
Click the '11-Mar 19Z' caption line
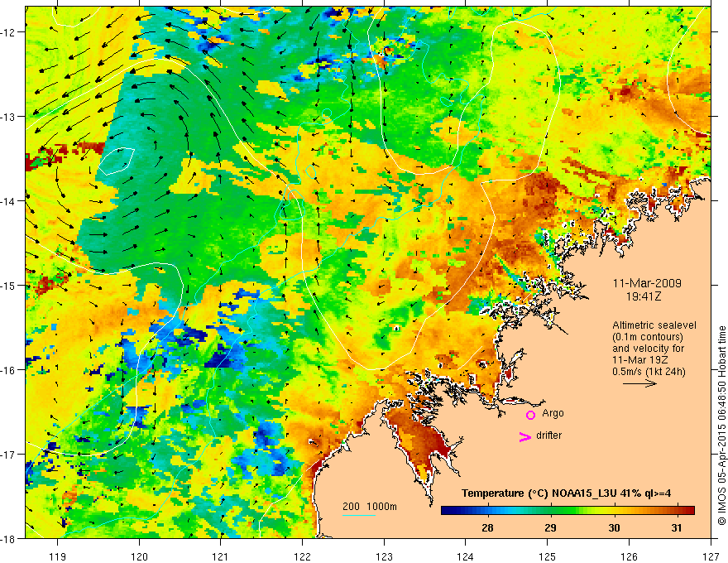tap(640, 360)
